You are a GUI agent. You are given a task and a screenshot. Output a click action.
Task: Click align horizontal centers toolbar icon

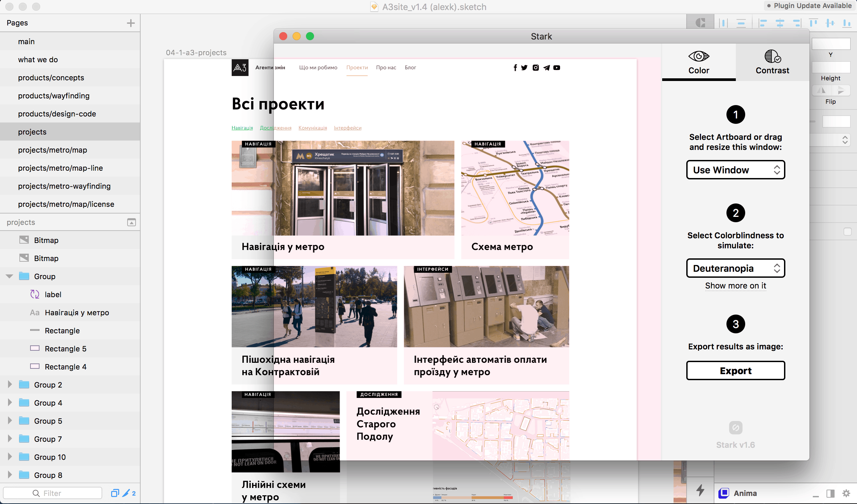(780, 23)
